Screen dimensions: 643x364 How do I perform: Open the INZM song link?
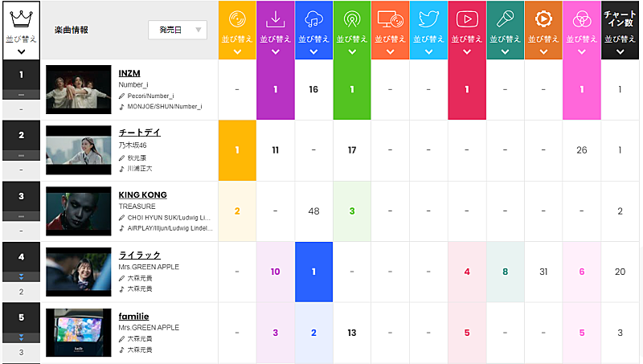click(129, 72)
